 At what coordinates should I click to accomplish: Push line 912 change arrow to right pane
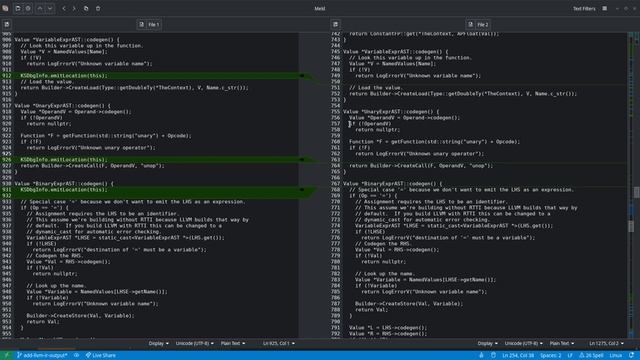pyautogui.click(x=302, y=76)
